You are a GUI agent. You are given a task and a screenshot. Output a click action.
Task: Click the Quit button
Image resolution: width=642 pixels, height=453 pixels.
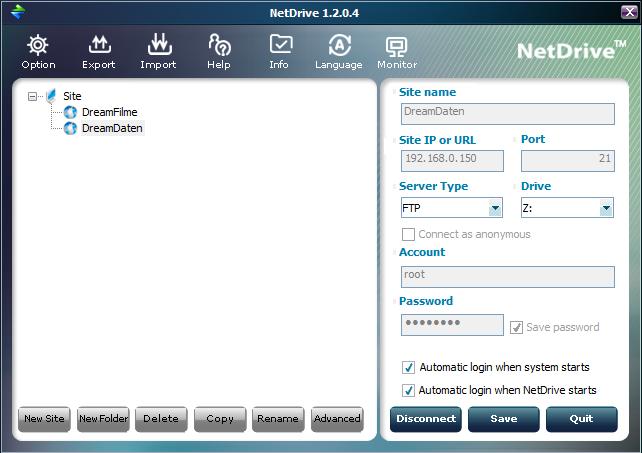(581, 419)
